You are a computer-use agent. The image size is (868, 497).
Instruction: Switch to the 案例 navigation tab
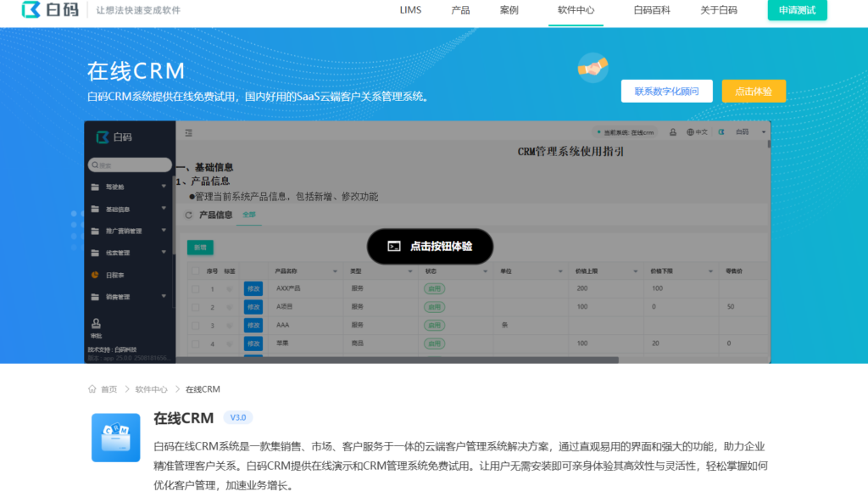pyautogui.click(x=509, y=11)
